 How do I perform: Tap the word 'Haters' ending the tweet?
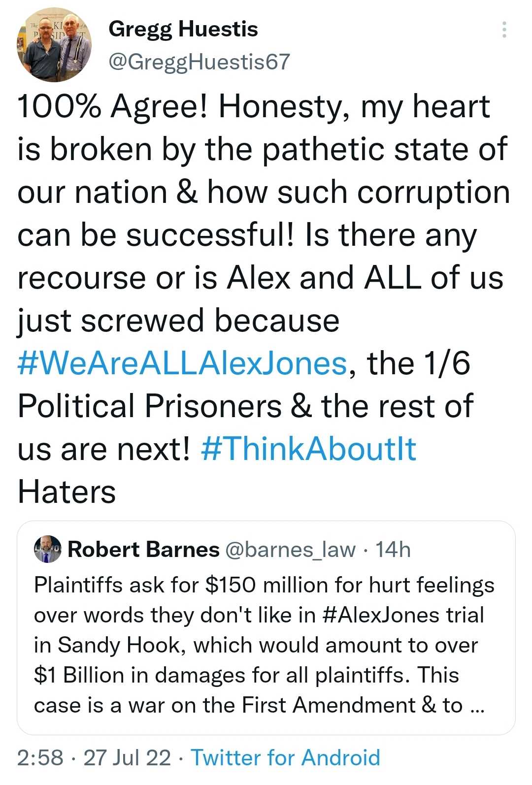tap(66, 491)
